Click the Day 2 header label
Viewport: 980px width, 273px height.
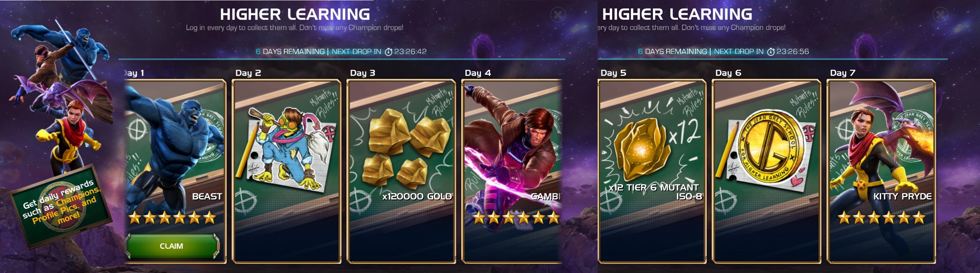click(248, 73)
